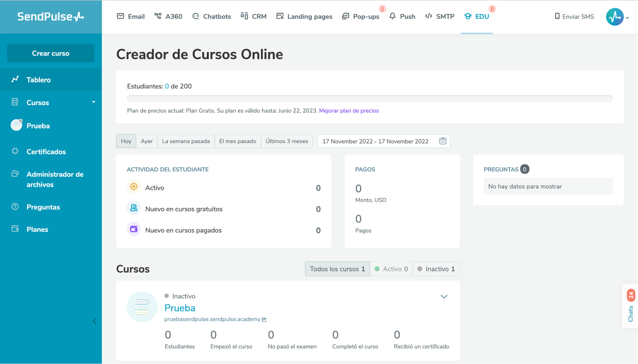Viewport: 638px width, 364px height.
Task: Click the 'Monto, USD' label
Action: 371,200
